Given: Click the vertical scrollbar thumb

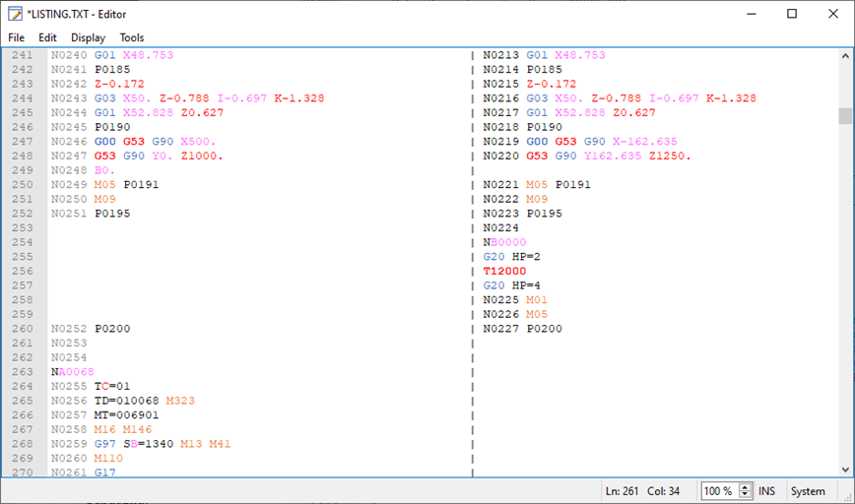Looking at the screenshot, I should point(845,116).
